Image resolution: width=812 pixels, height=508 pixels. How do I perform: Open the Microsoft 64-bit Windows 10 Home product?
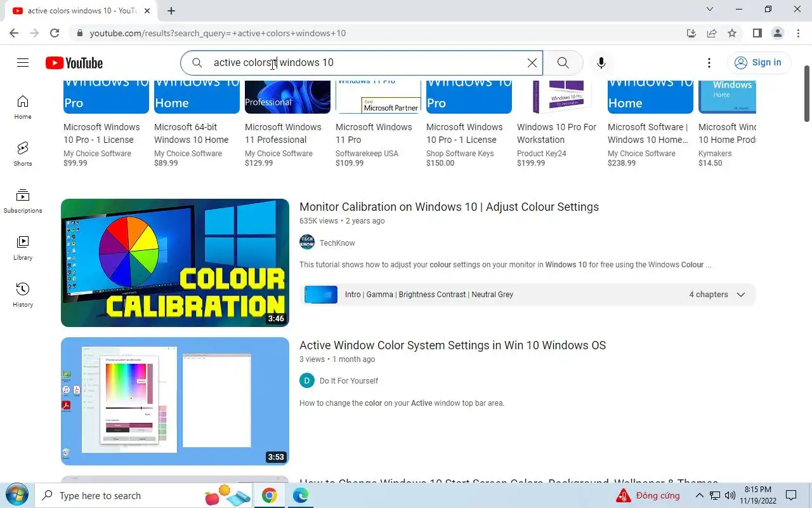197,124
